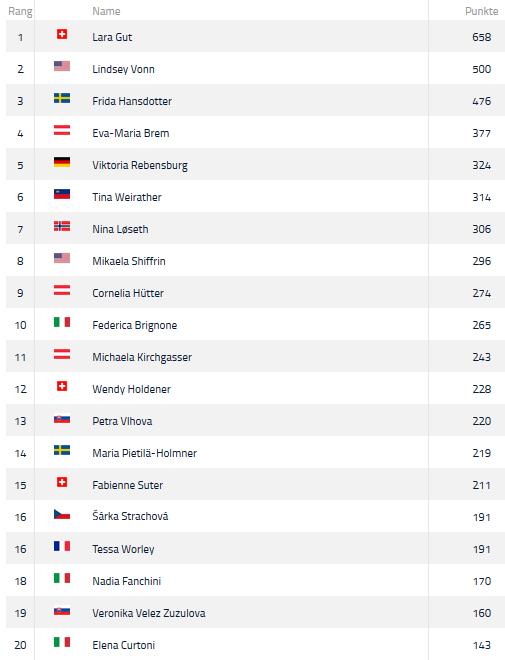Click the Swedish flag beside Frida Hansdotter
505x660 pixels.
pyautogui.click(x=62, y=98)
